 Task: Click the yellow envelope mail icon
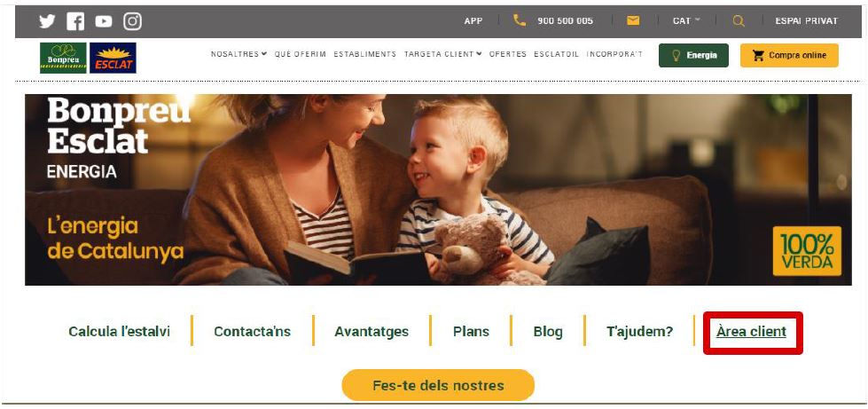point(633,20)
